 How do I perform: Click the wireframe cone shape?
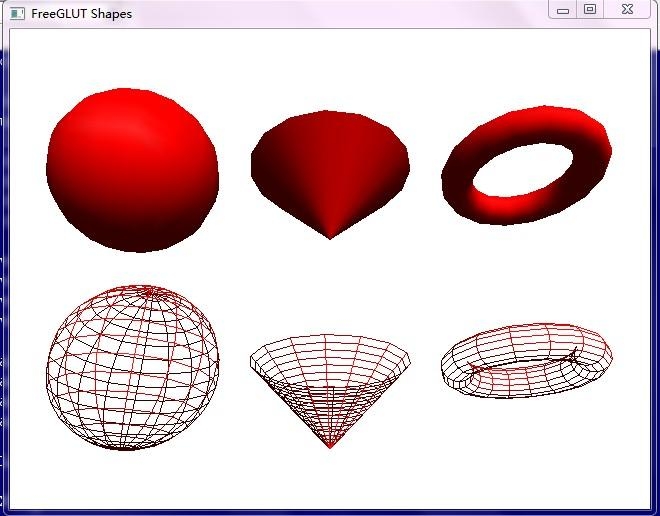click(x=330, y=390)
